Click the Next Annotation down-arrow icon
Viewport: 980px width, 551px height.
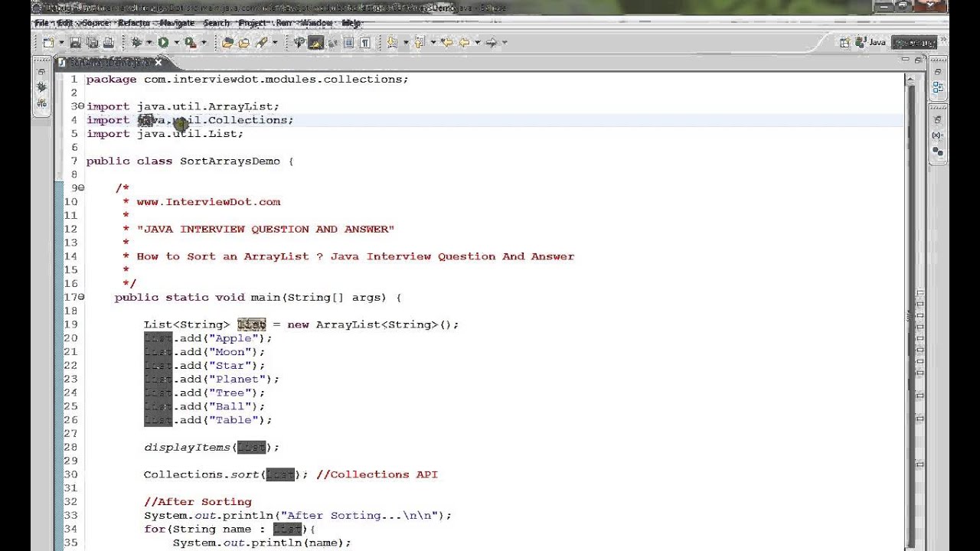(392, 43)
